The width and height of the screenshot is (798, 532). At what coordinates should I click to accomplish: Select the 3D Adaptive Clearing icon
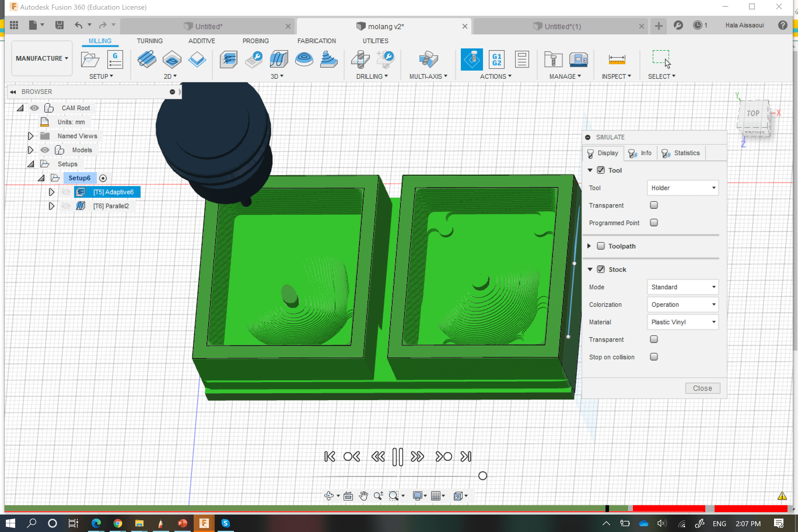tap(228, 60)
